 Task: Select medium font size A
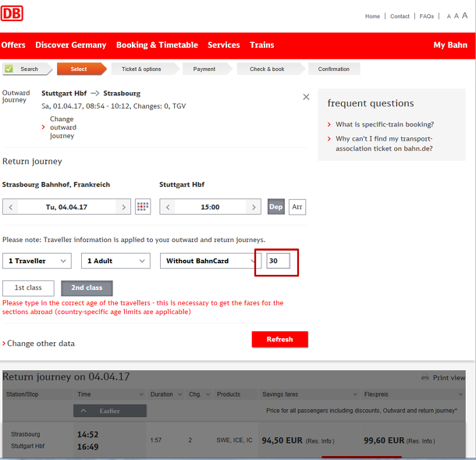456,16
